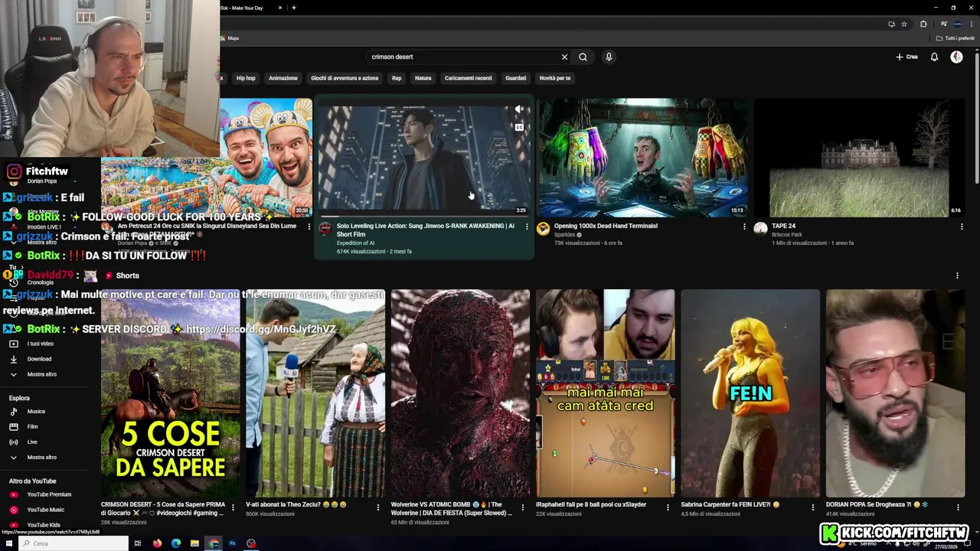Open Sparkles channel avatar
Viewport: 980px width, 551px height.
[x=543, y=228]
